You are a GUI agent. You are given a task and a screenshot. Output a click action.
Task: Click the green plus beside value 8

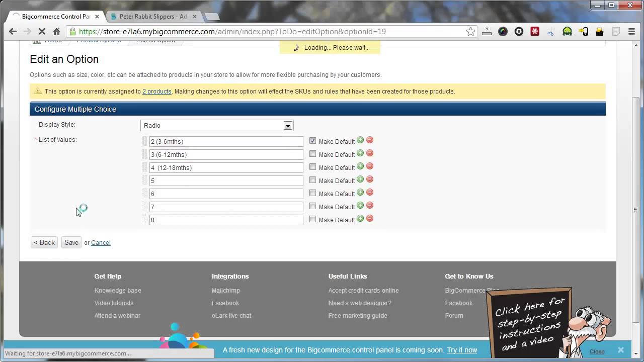360,219
